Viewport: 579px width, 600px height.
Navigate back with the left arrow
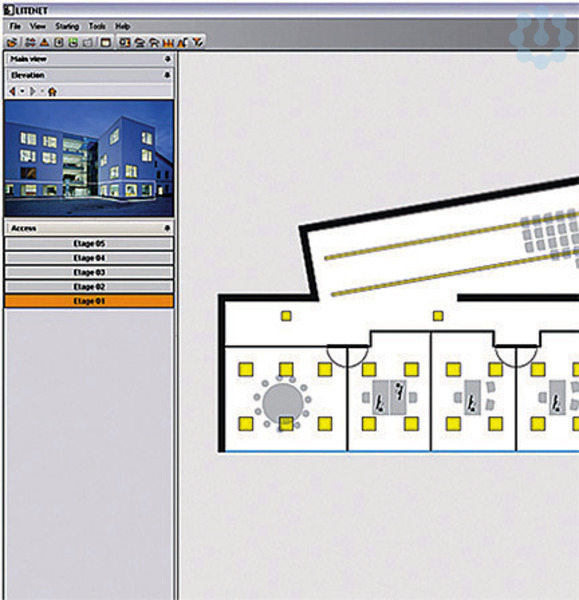(12, 91)
